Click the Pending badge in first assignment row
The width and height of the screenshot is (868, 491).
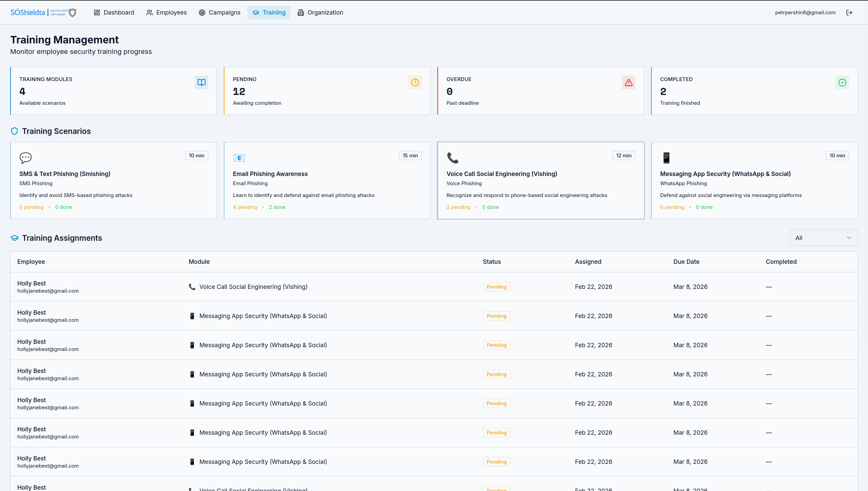pos(496,287)
